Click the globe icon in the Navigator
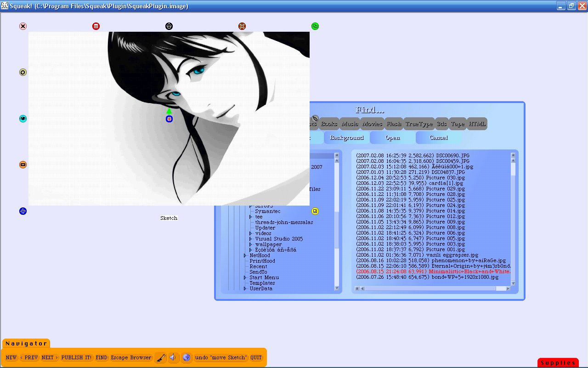 (x=187, y=357)
